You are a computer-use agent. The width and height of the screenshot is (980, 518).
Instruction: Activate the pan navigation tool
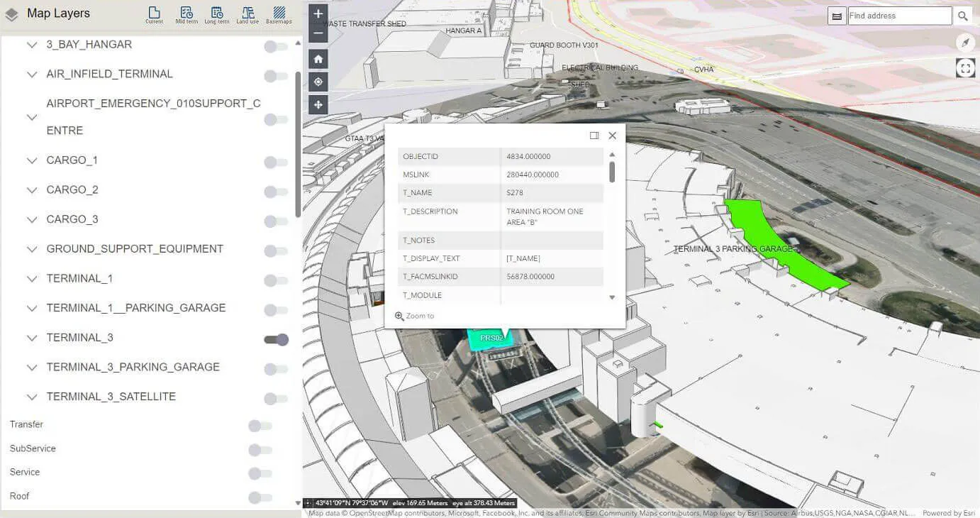pyautogui.click(x=318, y=104)
